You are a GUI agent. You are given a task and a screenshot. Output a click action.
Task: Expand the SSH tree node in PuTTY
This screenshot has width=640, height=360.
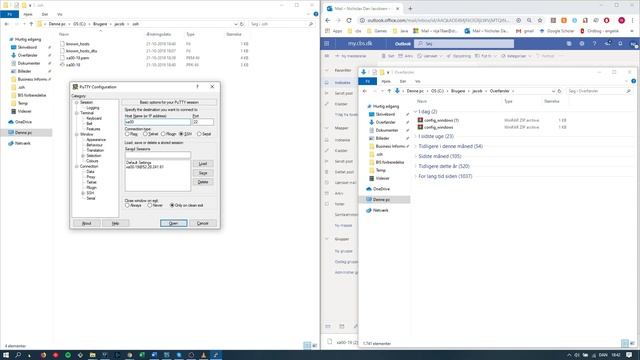pos(83,193)
